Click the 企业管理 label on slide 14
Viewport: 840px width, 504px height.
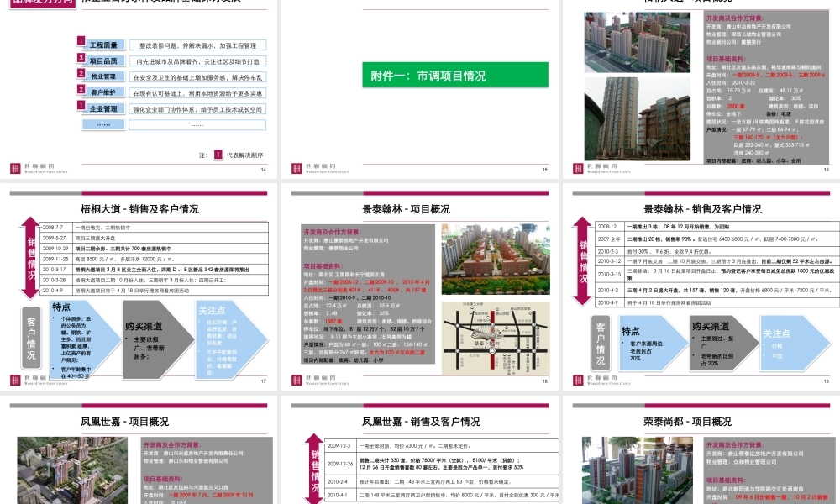tap(103, 108)
